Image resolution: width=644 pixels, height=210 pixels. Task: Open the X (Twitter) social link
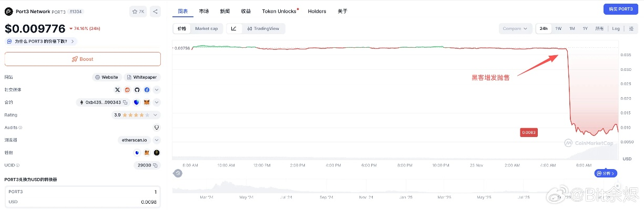click(x=118, y=90)
